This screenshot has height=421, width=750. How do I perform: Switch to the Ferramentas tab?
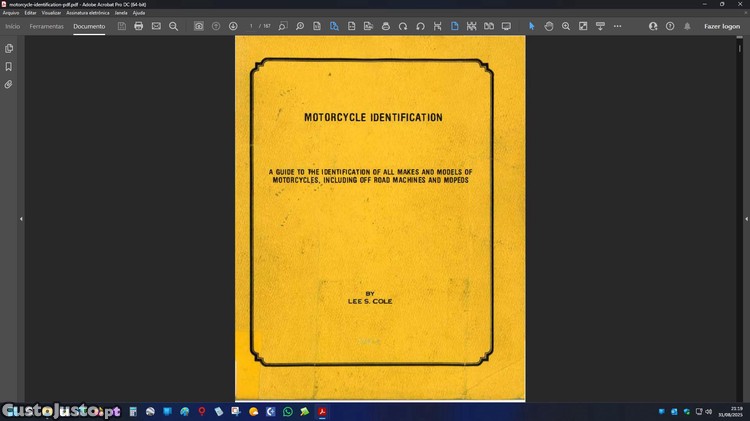[46, 26]
